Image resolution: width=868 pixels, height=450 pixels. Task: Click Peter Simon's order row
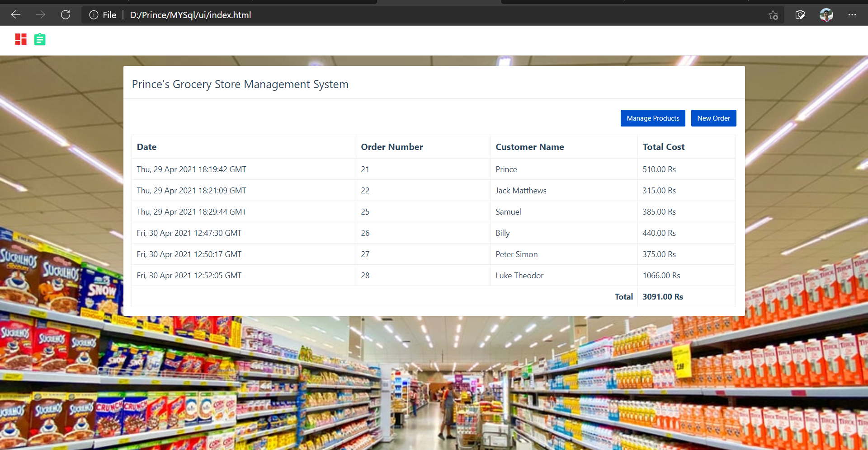tap(434, 254)
